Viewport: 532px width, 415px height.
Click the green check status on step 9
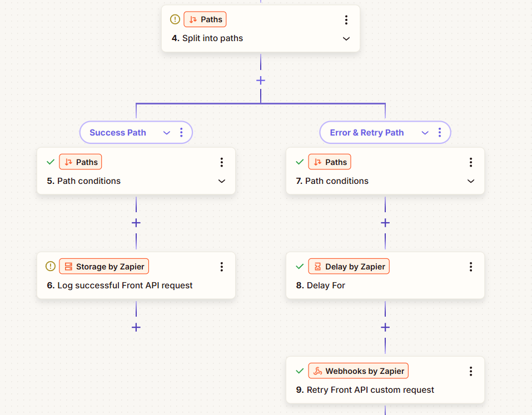300,371
